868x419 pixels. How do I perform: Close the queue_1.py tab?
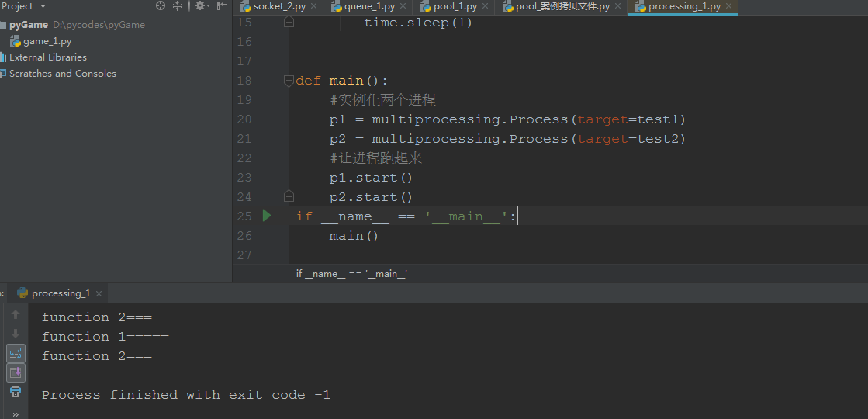tap(403, 7)
